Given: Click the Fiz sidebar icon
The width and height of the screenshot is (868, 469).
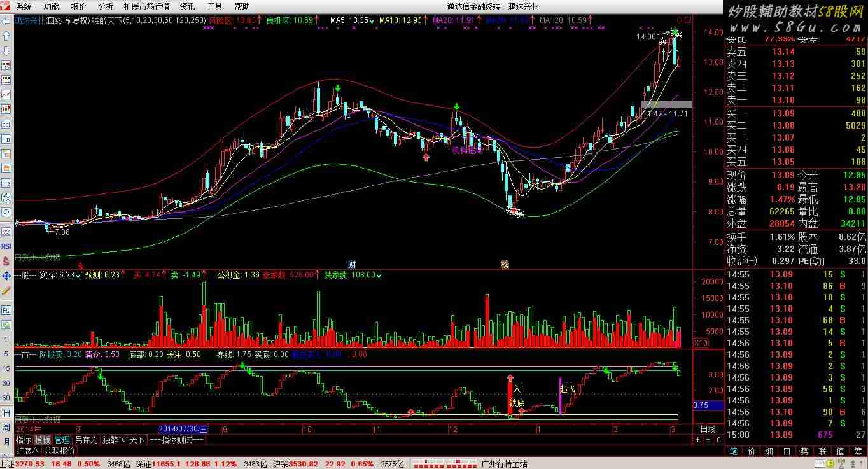Looking at the screenshot, I should pyautogui.click(x=6, y=183).
